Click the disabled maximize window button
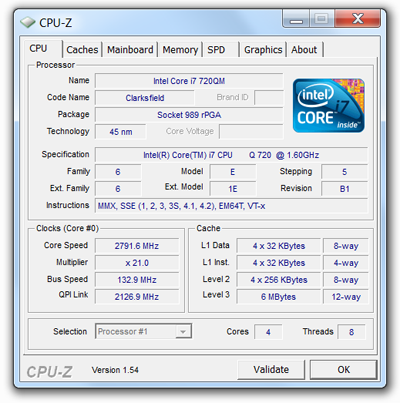The width and height of the screenshot is (400, 403). point(321,19)
